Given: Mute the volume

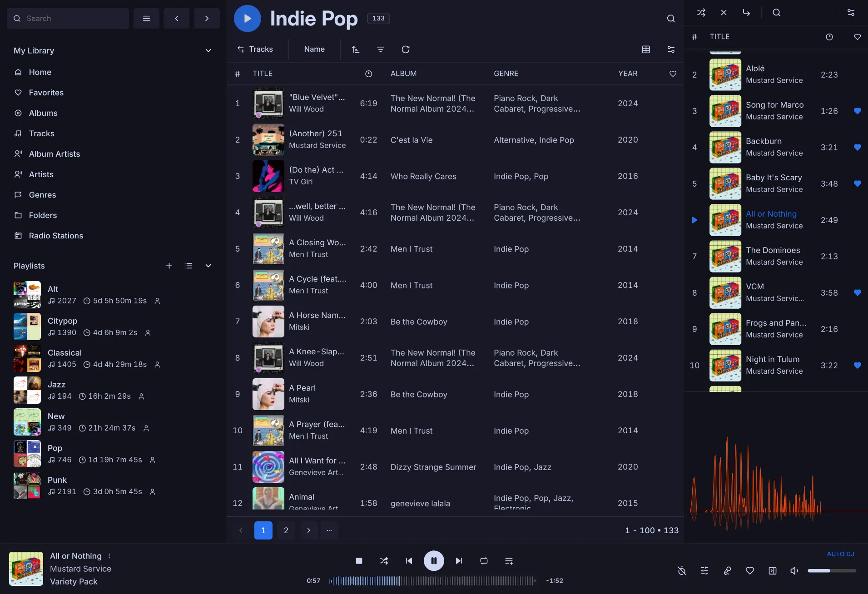Looking at the screenshot, I should [794, 571].
